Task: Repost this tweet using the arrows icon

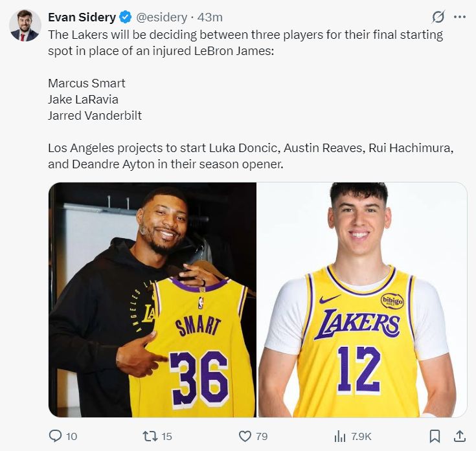Action: coord(149,436)
